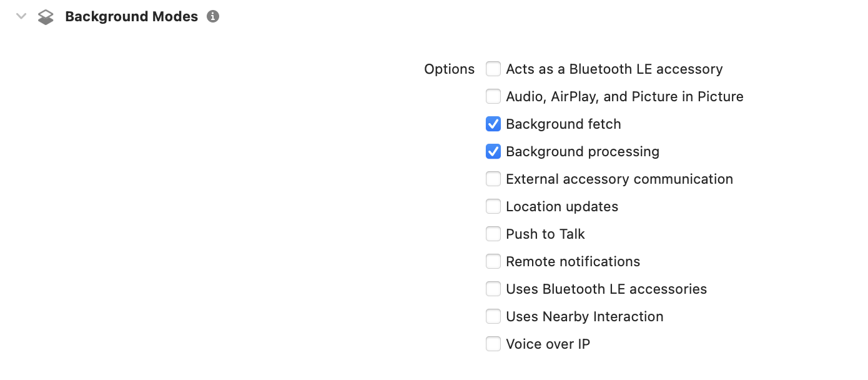Click the Remote notifications label text
868x380 pixels.
click(x=573, y=261)
